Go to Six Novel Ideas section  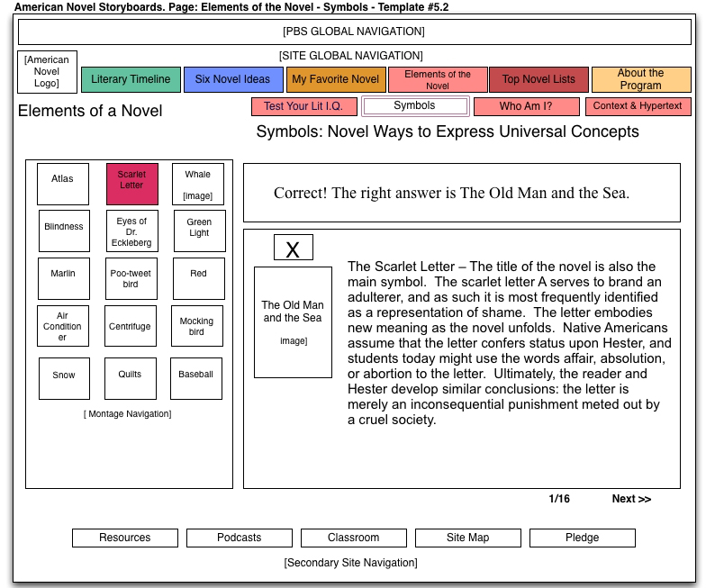click(232, 79)
